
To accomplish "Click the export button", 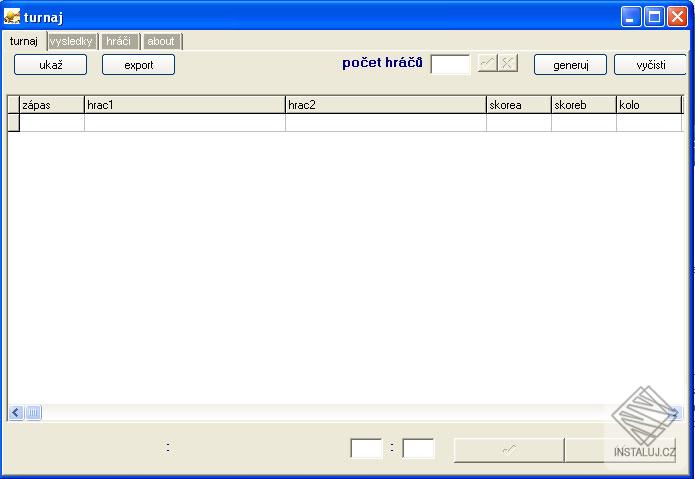I will [138, 65].
